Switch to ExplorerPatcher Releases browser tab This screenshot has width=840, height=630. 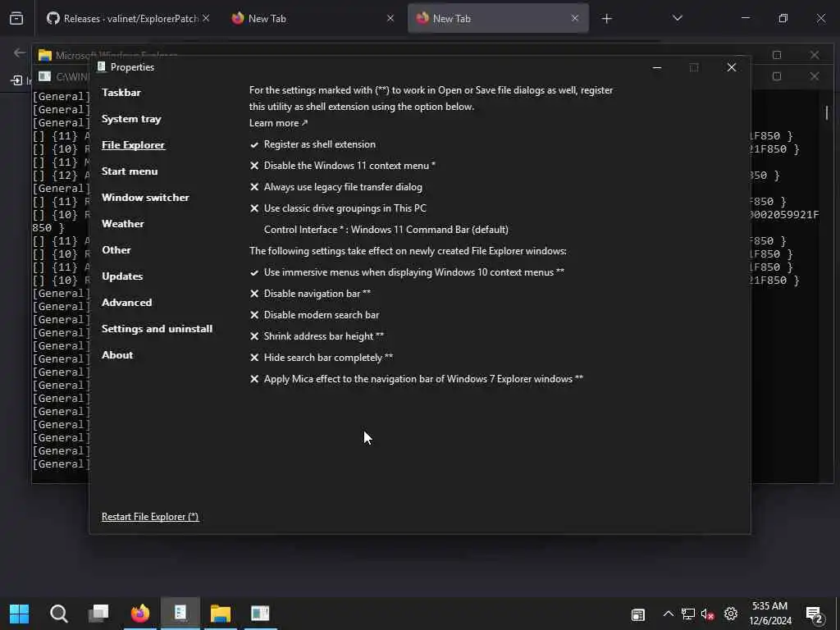point(123,19)
